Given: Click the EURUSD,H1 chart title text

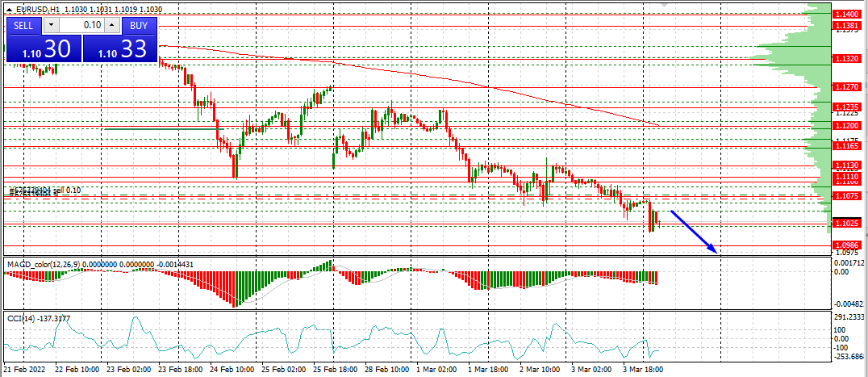Looking at the screenshot, I should (38, 10).
